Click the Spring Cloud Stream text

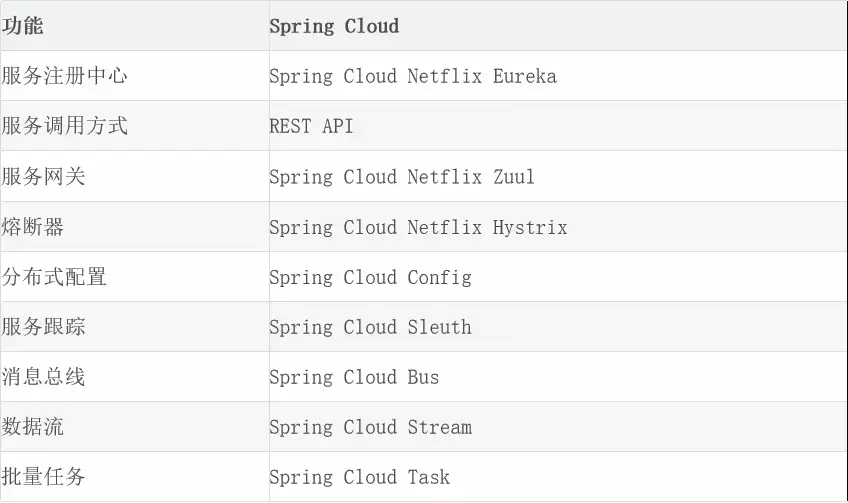coord(370,427)
